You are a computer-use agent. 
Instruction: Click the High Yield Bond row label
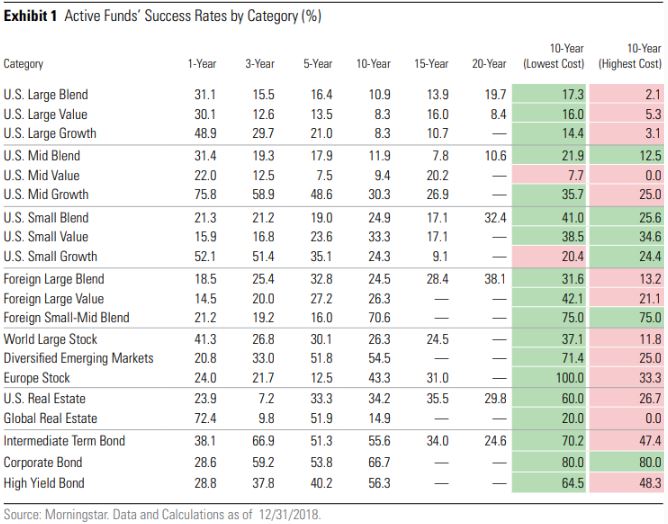point(42,482)
